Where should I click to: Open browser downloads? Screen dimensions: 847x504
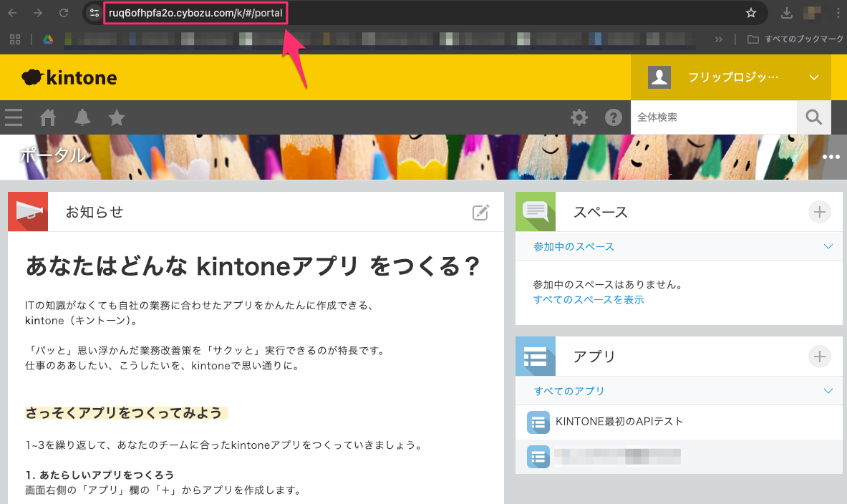click(787, 12)
